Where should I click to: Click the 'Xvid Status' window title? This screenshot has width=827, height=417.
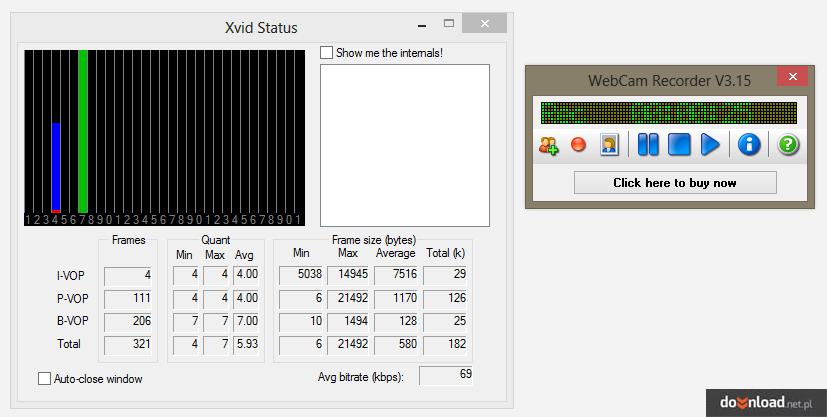(x=261, y=27)
